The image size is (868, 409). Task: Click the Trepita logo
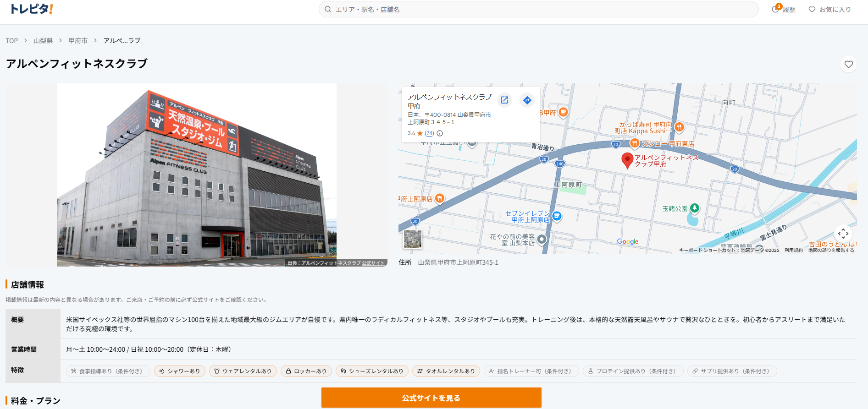pos(32,9)
